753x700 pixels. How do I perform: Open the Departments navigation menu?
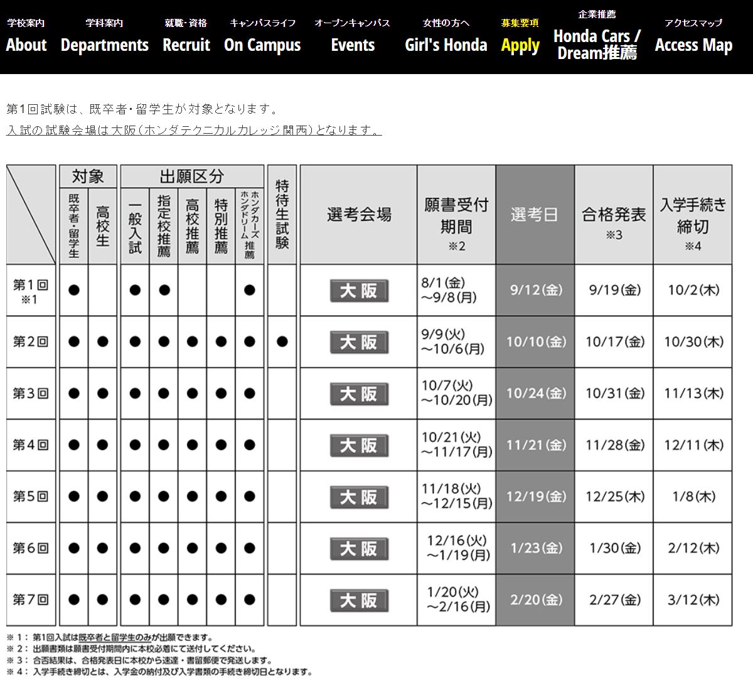104,37
